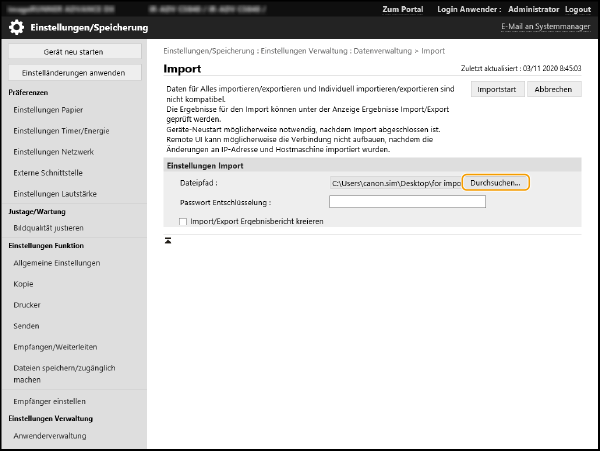This screenshot has height=451, width=600.
Task: Go to Einstellungen Netzwerk
Action: tap(53, 151)
